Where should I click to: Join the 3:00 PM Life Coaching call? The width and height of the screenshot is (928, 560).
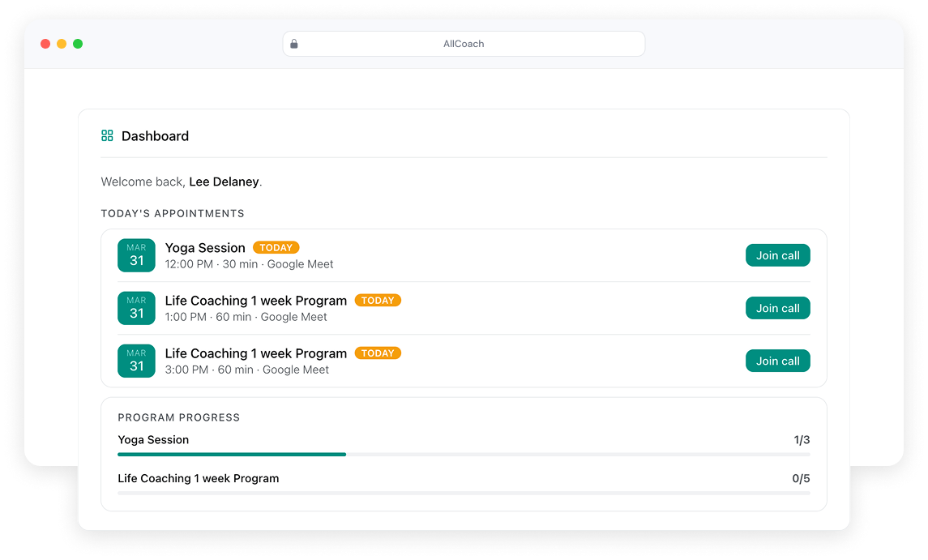[777, 361]
